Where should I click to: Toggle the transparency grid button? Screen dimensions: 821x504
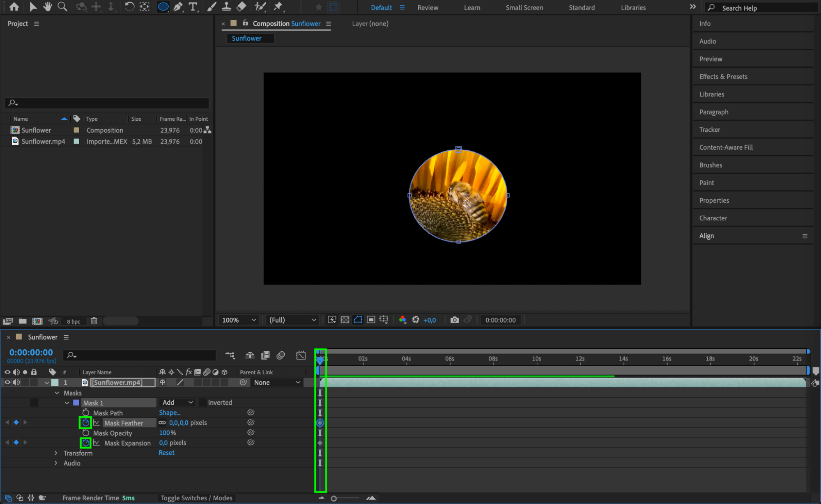coord(345,320)
